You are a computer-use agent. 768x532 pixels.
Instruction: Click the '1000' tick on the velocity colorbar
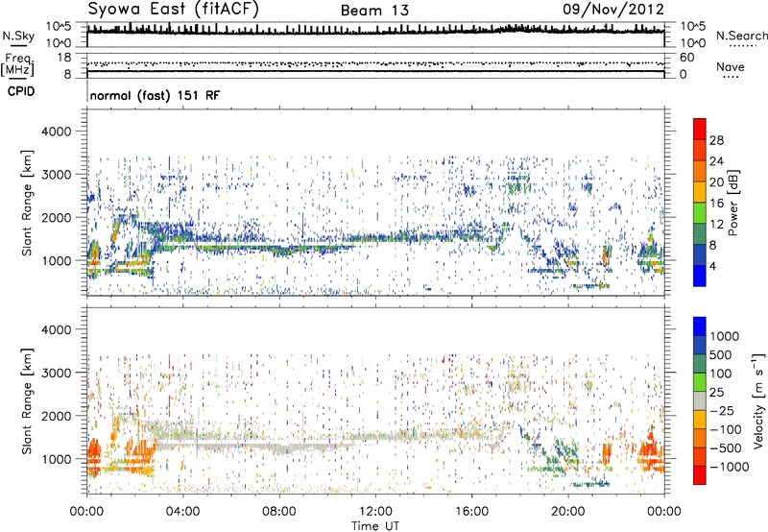(x=725, y=336)
